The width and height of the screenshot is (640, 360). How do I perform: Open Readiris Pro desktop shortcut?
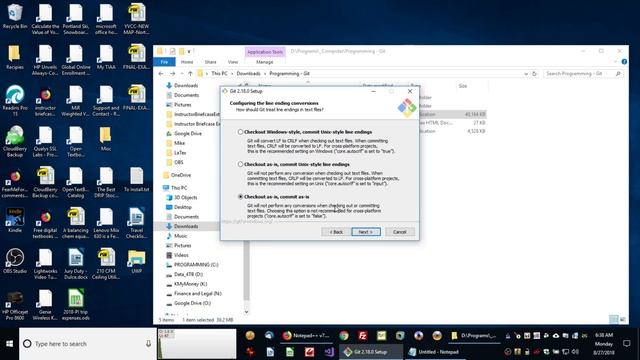point(15,100)
